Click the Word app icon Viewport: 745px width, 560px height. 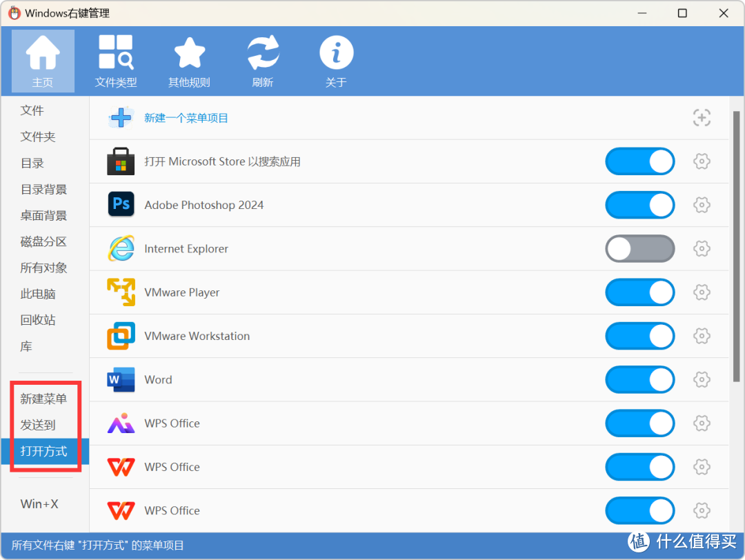tap(121, 379)
